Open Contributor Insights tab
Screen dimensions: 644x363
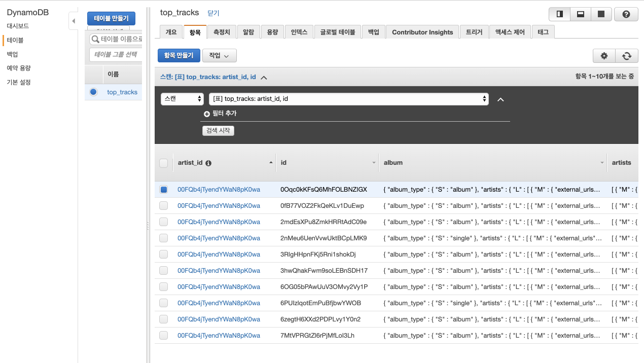422,32
